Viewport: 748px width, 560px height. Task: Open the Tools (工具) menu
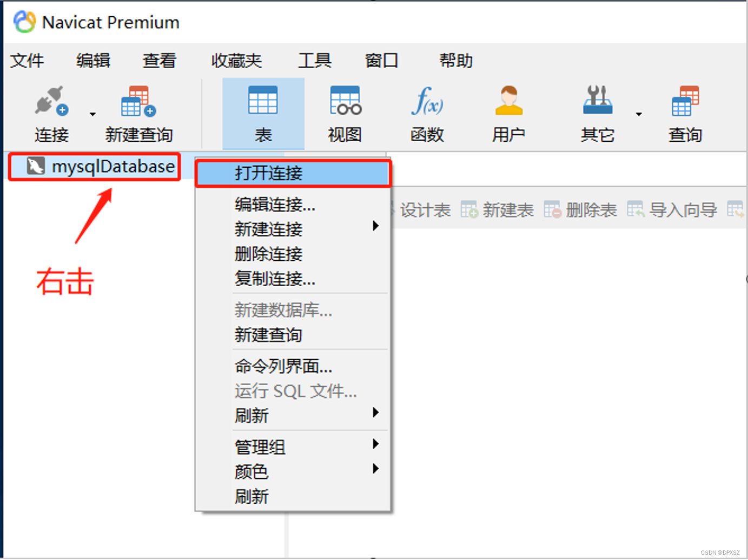pos(314,61)
